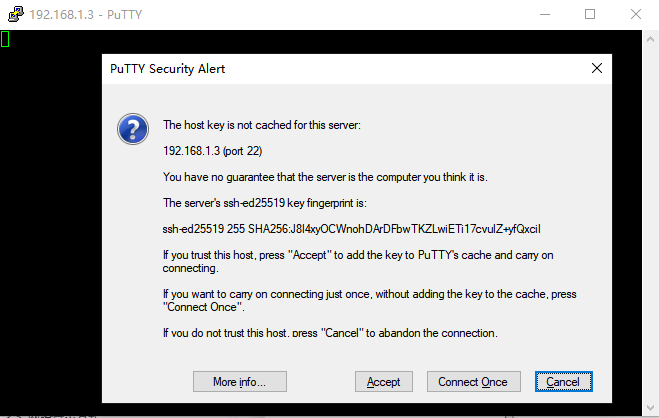Viewport: 659px width, 418px height.
Task: Cancel the connection to the host
Action: point(564,381)
